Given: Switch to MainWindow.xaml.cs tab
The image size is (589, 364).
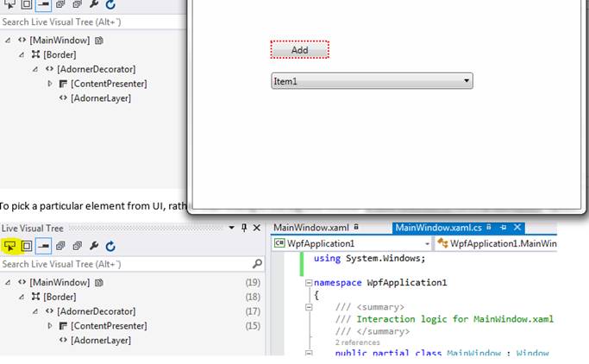Looking at the screenshot, I should [x=438, y=228].
